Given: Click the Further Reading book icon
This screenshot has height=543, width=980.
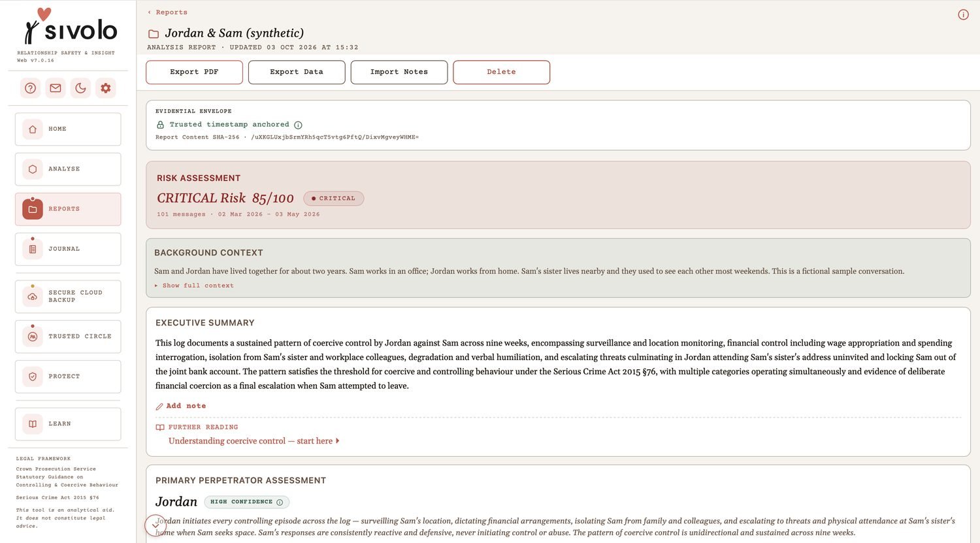Looking at the screenshot, I should (x=160, y=427).
